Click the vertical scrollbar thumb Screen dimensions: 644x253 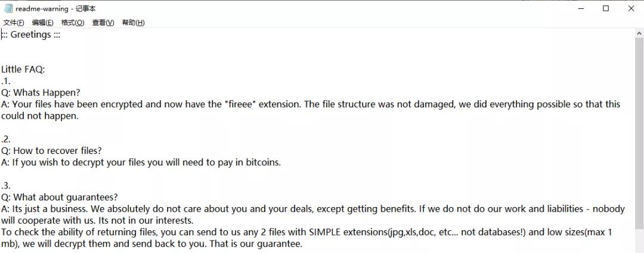click(639, 134)
